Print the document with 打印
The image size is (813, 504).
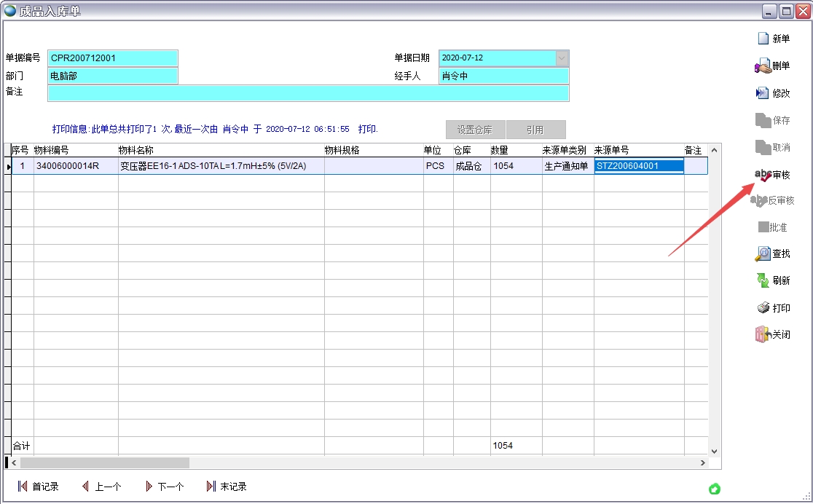tap(763, 308)
